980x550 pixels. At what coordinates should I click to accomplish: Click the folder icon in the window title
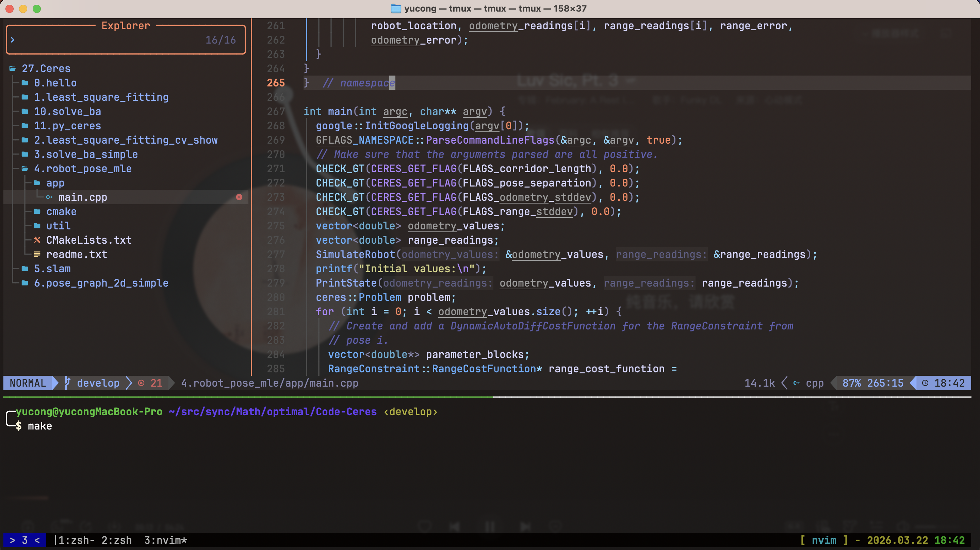click(396, 9)
